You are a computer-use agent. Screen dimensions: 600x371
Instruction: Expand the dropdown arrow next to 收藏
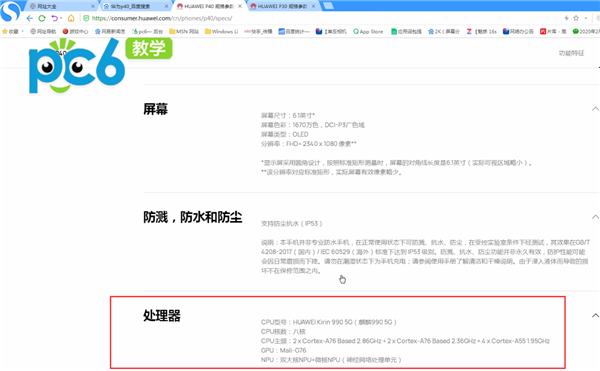pyautogui.click(x=23, y=31)
